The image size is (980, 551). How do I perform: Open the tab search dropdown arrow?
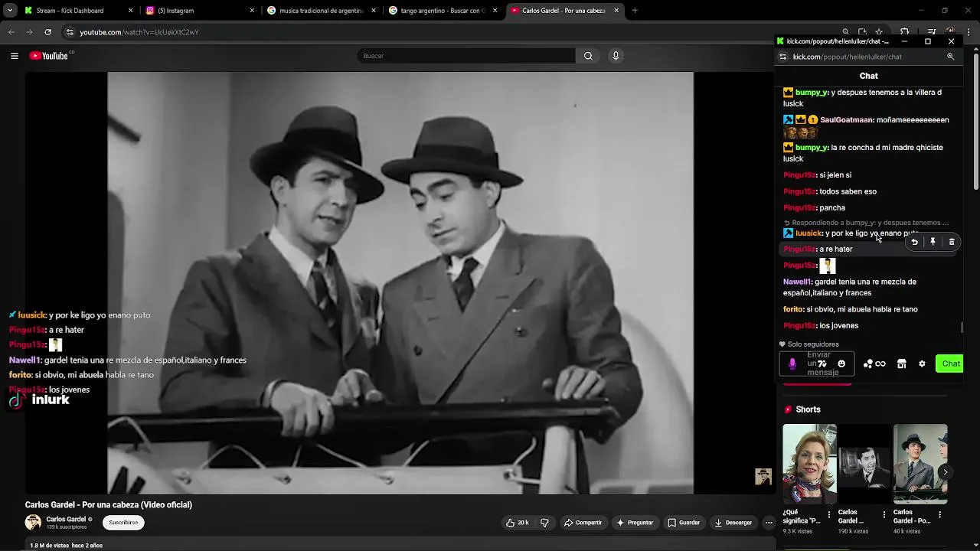click(10, 11)
